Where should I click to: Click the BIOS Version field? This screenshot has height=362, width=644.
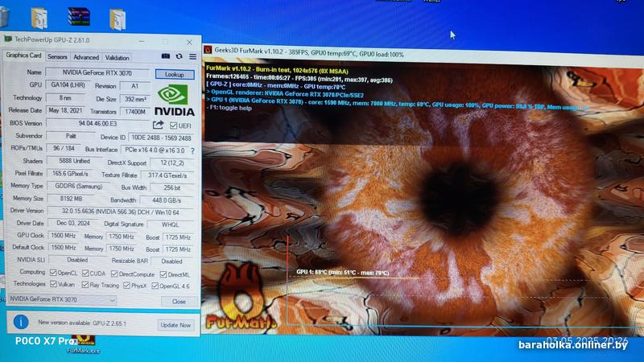(x=97, y=123)
